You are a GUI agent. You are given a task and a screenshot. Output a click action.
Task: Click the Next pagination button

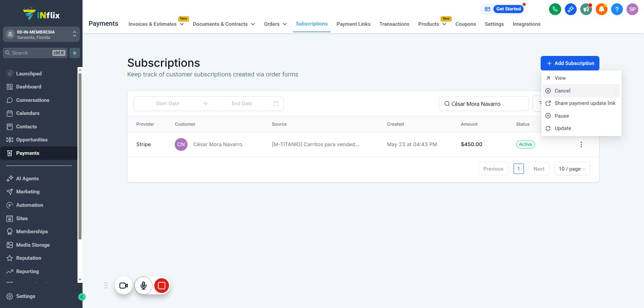click(539, 169)
